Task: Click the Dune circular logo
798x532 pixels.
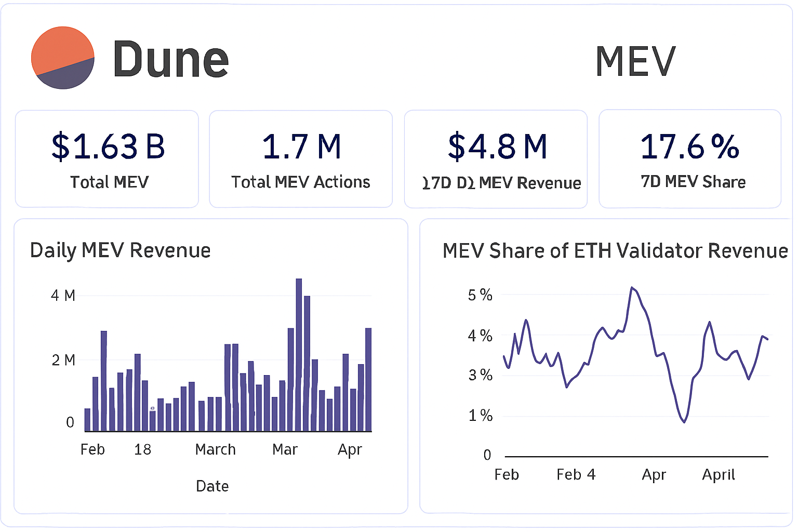Action: (x=62, y=58)
